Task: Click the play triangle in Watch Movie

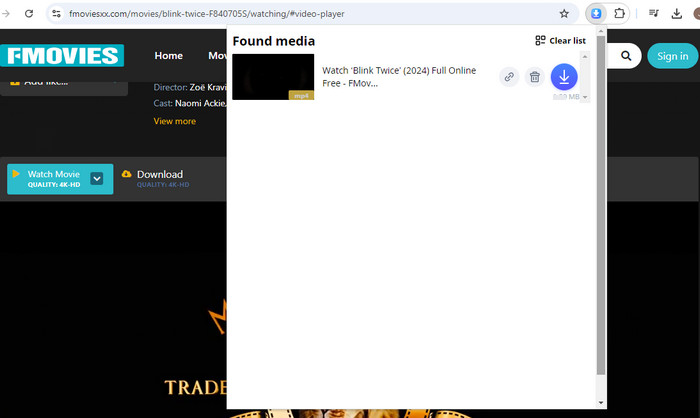Action: (x=16, y=174)
